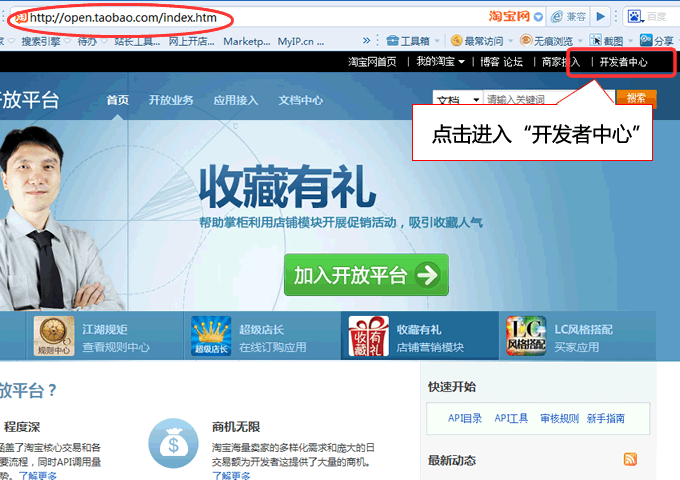This screenshot has width=680, height=480.
Task: Open LC风格搭配 买家应用 link
Action: 577,347
